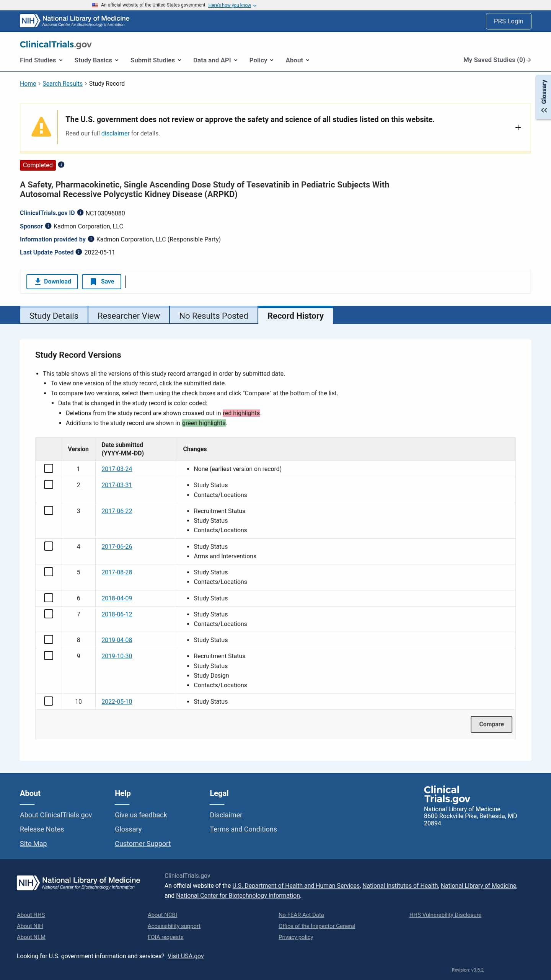Click info icon next to ClinicalTrials.gov ID
Screen dimensions: 551x980
[x=80, y=212]
